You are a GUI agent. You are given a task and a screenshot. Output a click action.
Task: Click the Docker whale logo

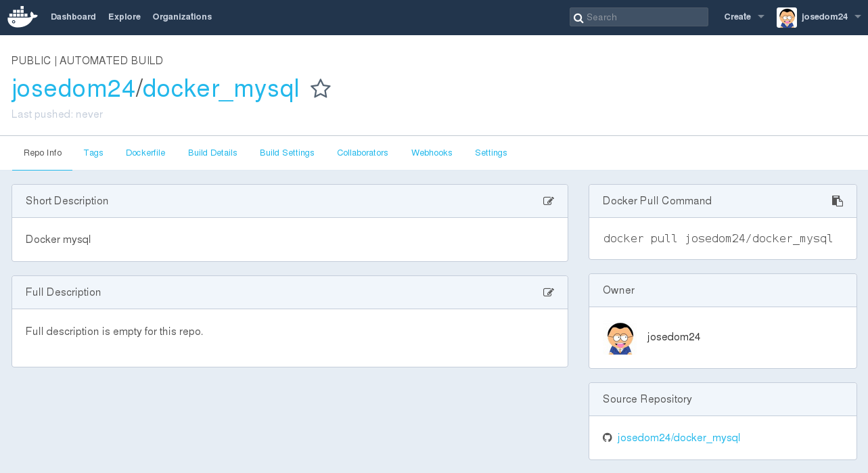click(22, 17)
